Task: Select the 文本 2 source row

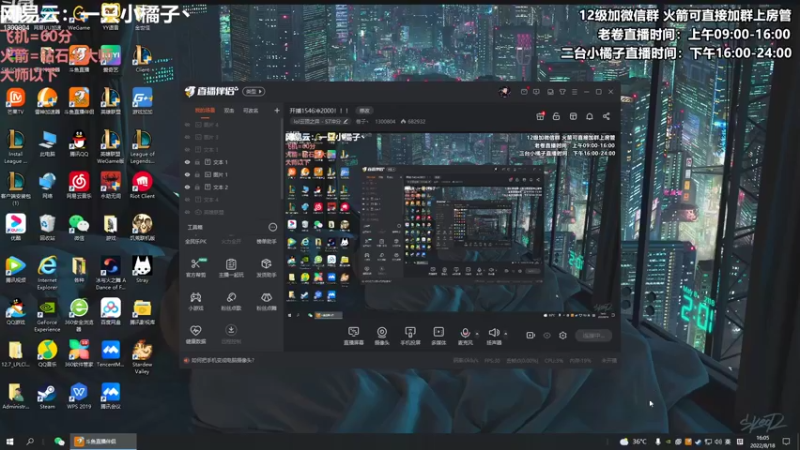Action: 232,187
